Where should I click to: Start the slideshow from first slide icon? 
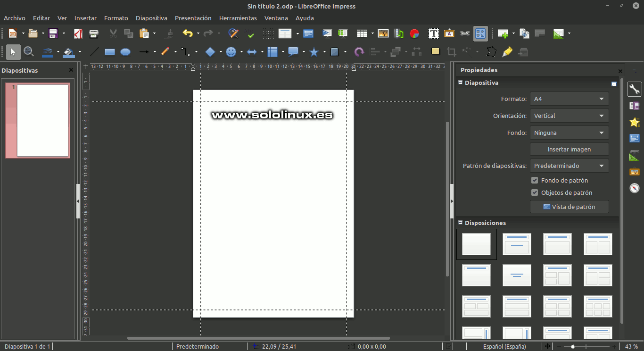[327, 33]
